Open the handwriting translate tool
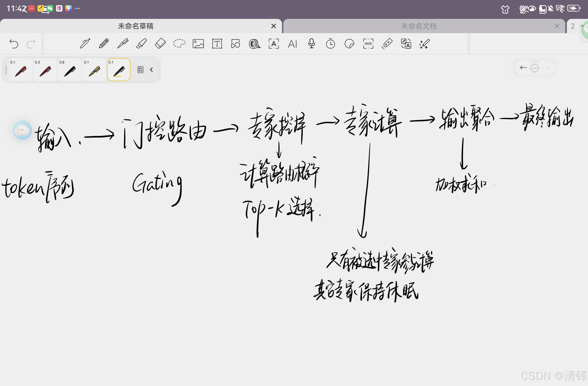The width and height of the screenshot is (588, 386). [x=406, y=44]
